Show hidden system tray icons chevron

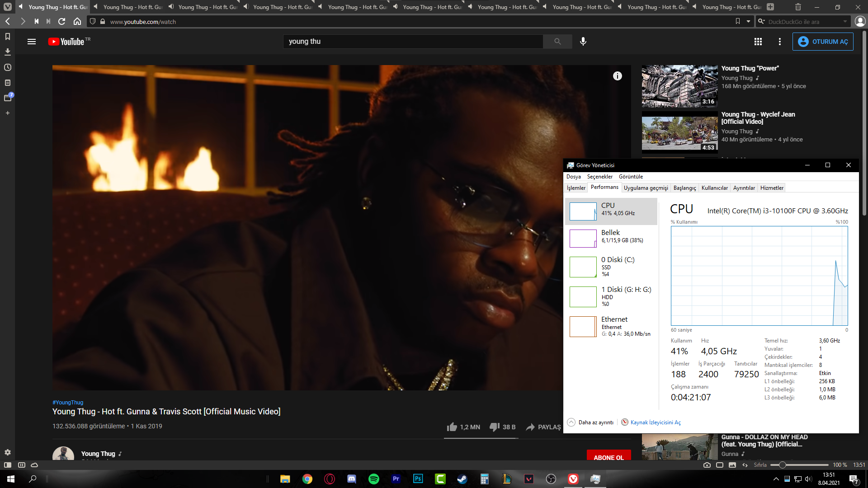point(776,479)
